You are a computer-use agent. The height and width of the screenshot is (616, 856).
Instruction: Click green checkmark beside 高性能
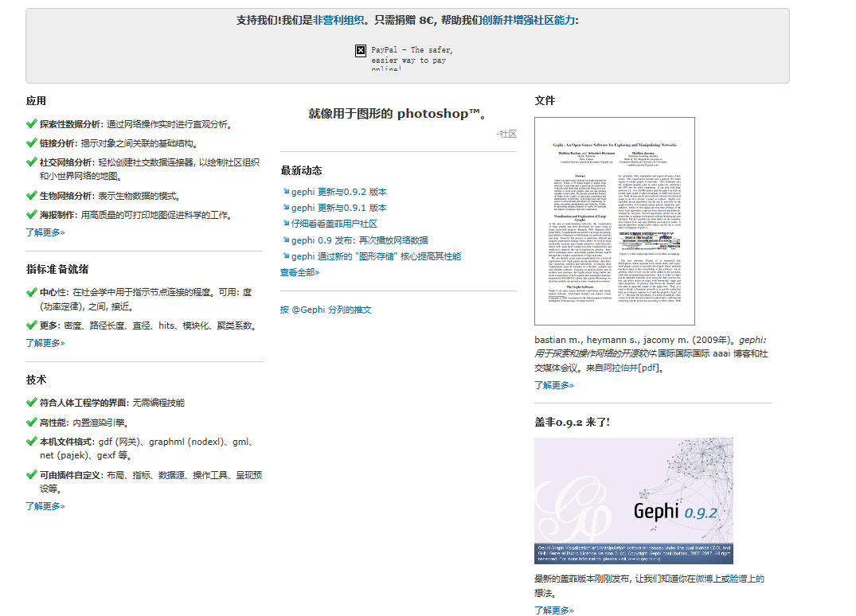31,423
